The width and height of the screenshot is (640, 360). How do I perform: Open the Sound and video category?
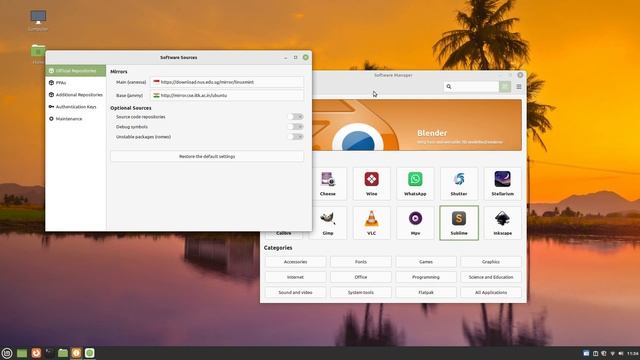(x=296, y=292)
